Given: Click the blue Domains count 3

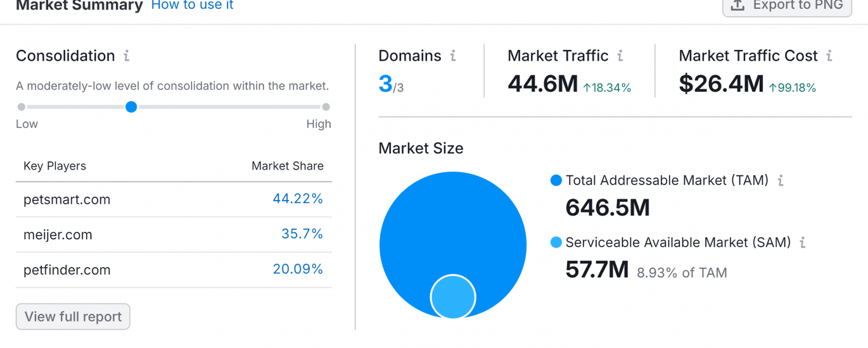Looking at the screenshot, I should click(385, 84).
